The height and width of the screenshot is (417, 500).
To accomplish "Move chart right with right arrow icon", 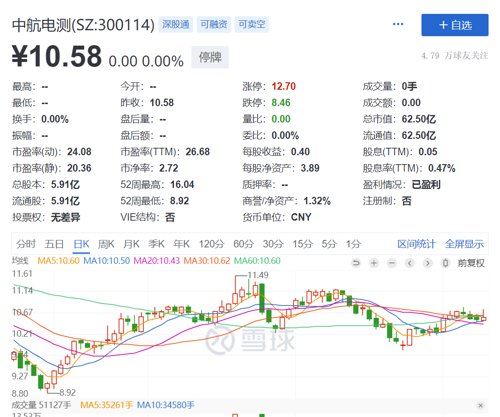I will pos(427,263).
